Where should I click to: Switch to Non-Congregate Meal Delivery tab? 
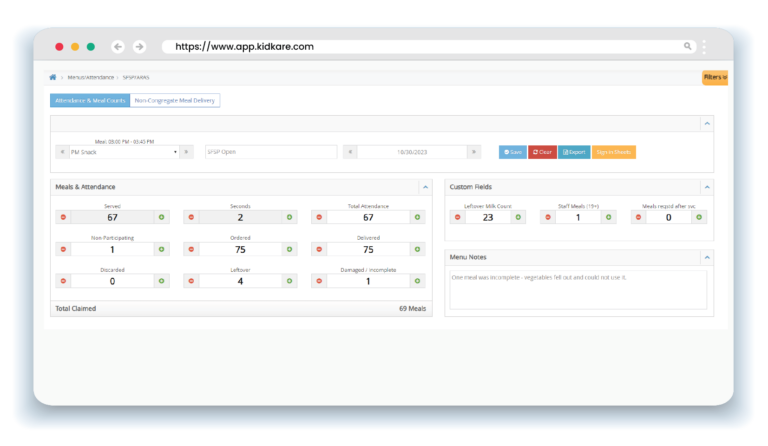(175, 100)
